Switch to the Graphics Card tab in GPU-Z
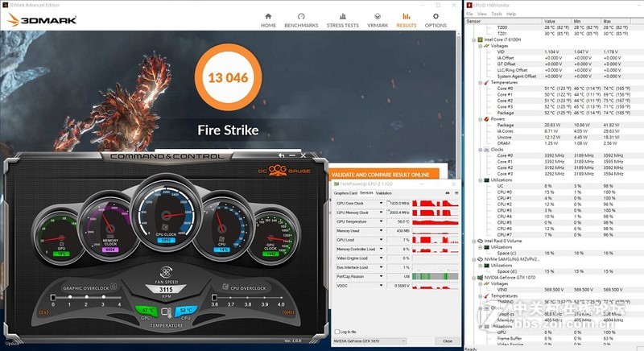644x351 pixels. coord(345,193)
